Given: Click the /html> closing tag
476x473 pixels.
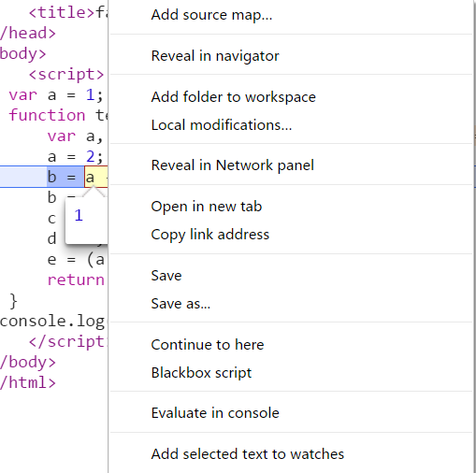Looking at the screenshot, I should [x=28, y=382].
